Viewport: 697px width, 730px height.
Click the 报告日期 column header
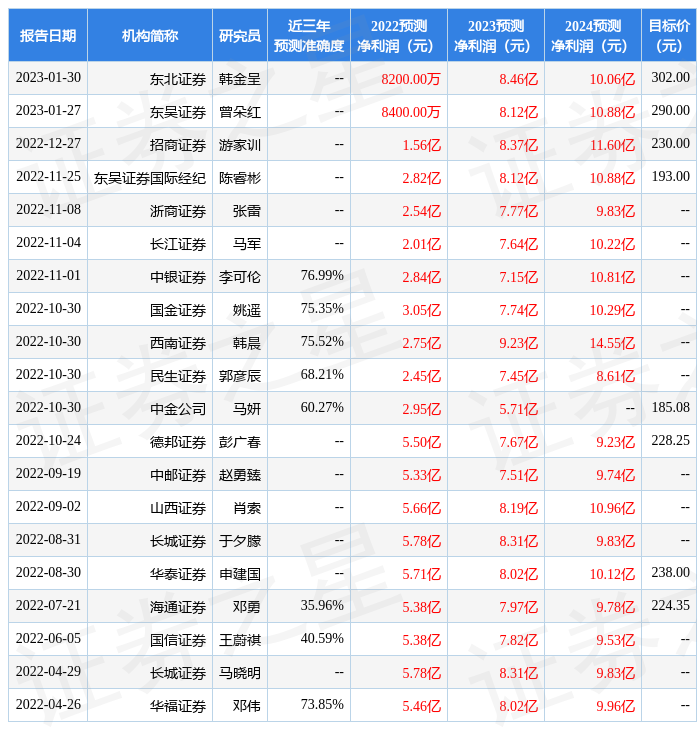point(47,35)
